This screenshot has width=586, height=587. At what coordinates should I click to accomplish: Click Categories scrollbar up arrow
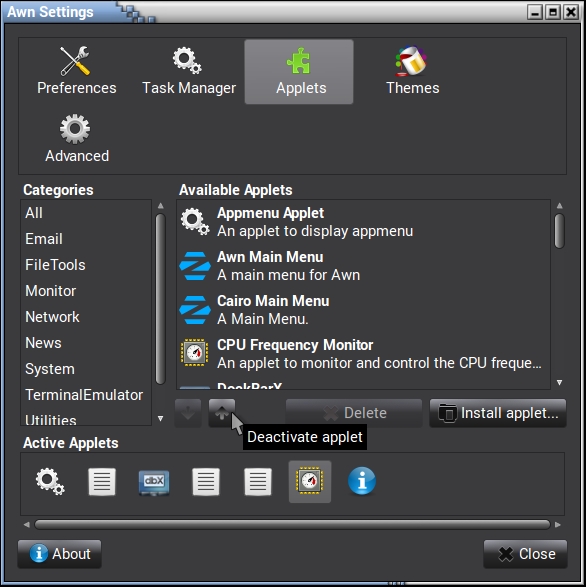[x=161, y=206]
